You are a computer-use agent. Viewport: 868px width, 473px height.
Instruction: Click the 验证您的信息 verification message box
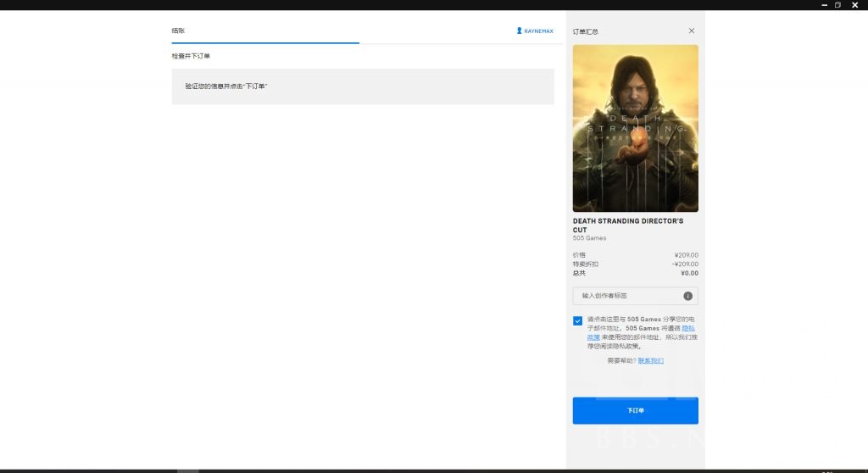[x=363, y=86]
